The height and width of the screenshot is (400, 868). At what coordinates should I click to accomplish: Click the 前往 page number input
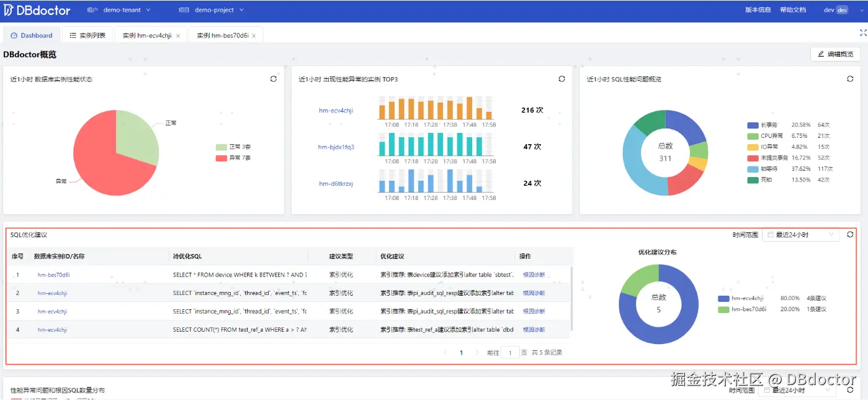(511, 353)
